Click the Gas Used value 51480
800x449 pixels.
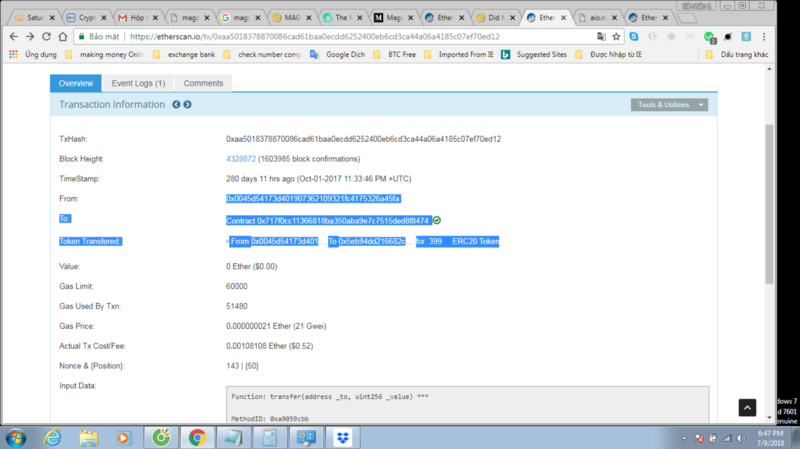point(237,306)
